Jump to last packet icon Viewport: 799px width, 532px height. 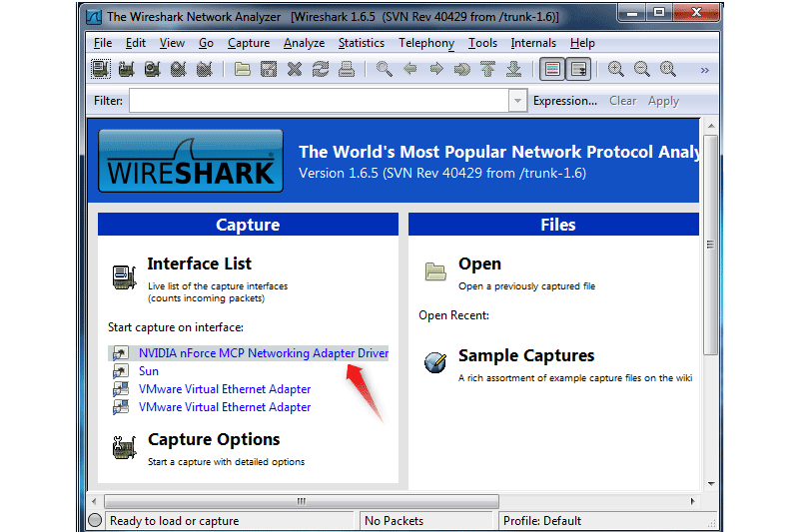514,69
